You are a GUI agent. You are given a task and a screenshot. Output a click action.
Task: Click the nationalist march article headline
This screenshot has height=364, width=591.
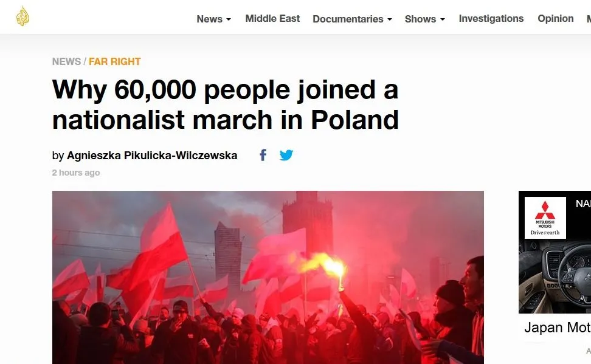click(226, 105)
